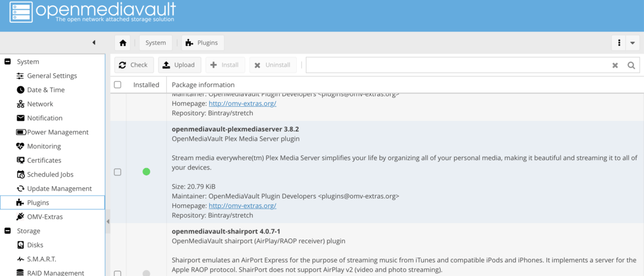Collapse the Storage tree section
This screenshot has width=644, height=276.
pyautogui.click(x=7, y=231)
